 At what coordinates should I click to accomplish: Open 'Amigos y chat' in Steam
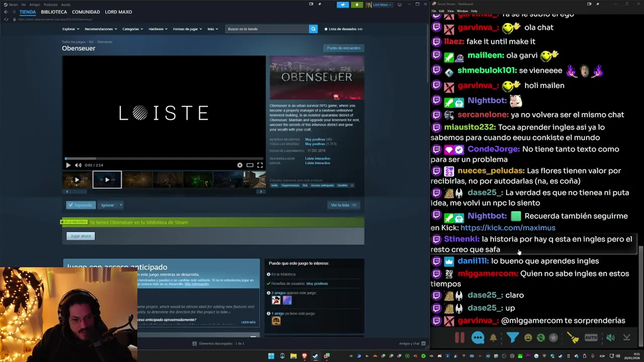pos(412,343)
